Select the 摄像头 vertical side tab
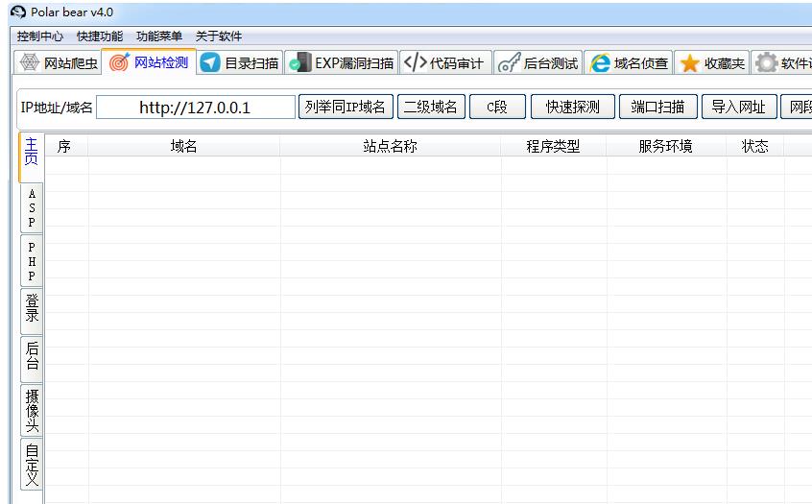 point(32,410)
